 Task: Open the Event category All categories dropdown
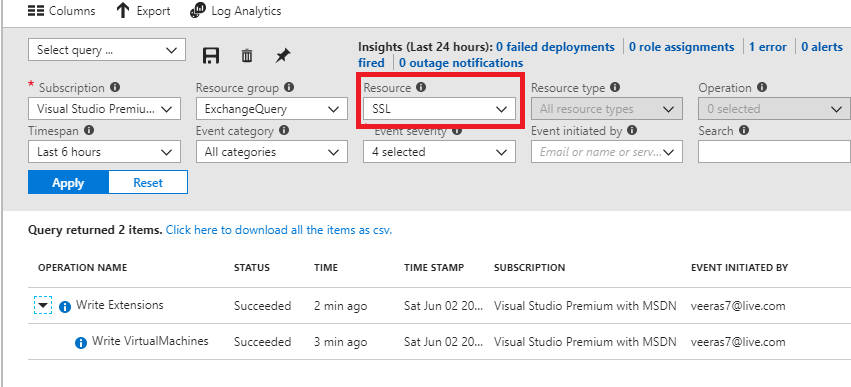tap(272, 152)
